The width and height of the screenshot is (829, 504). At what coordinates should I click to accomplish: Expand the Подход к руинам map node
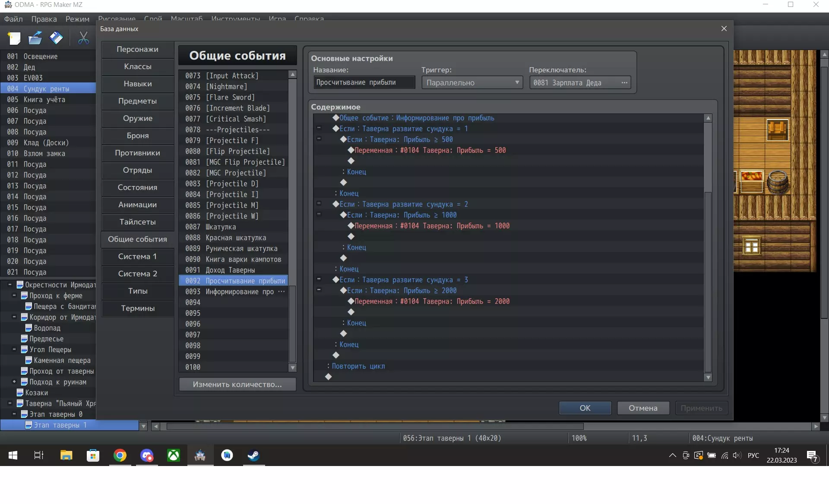[x=14, y=382]
